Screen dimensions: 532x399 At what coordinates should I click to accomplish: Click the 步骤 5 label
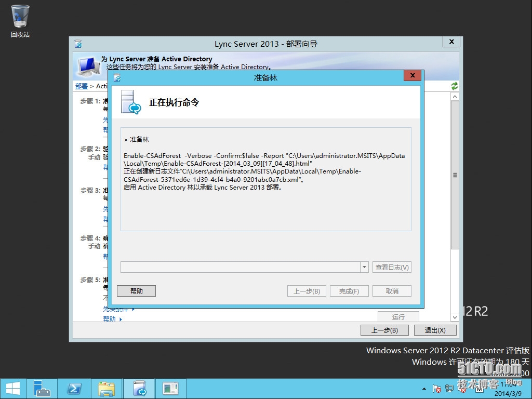point(90,280)
